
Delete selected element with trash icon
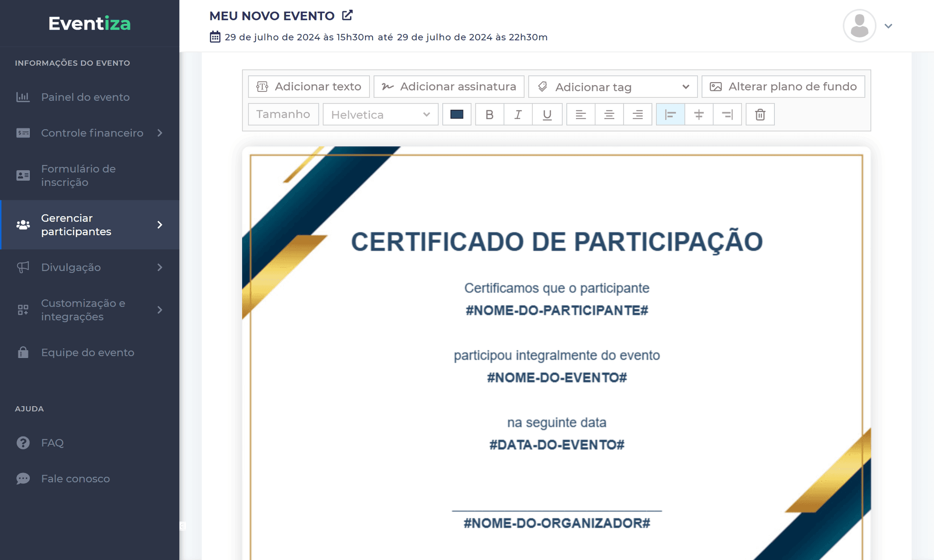[x=760, y=115]
